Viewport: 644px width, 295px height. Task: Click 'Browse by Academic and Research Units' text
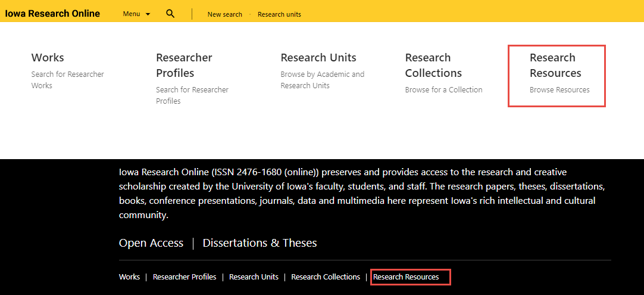[322, 80]
